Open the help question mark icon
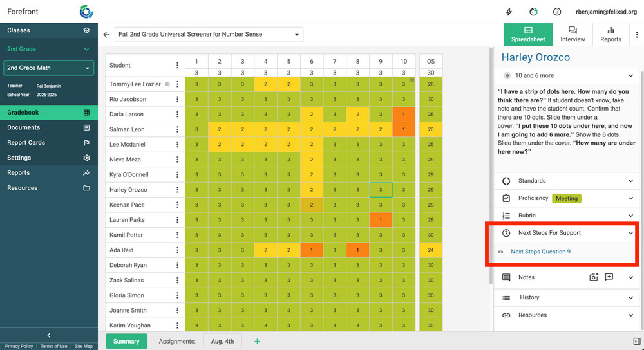Screen dimensions: 644x350 click(557, 12)
